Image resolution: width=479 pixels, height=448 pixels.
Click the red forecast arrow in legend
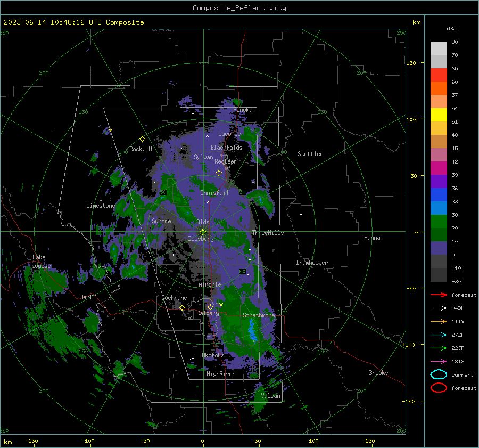click(439, 295)
